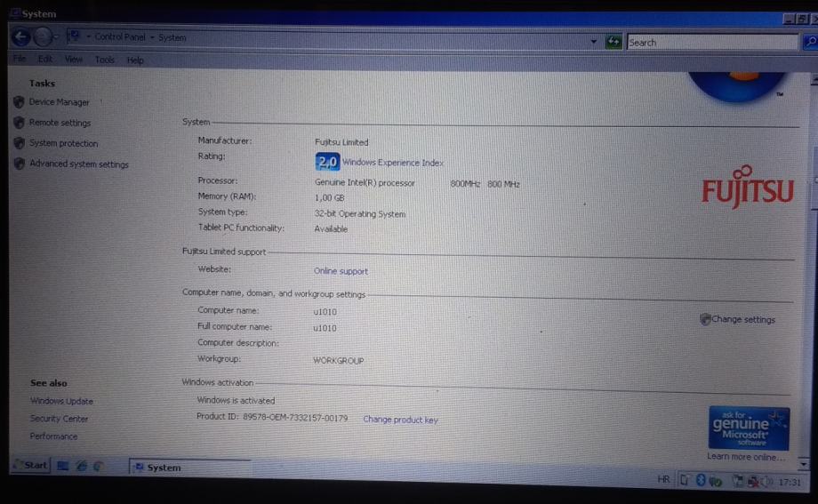
Task: Click the 32-bit Operating System text
Action: tap(360, 214)
